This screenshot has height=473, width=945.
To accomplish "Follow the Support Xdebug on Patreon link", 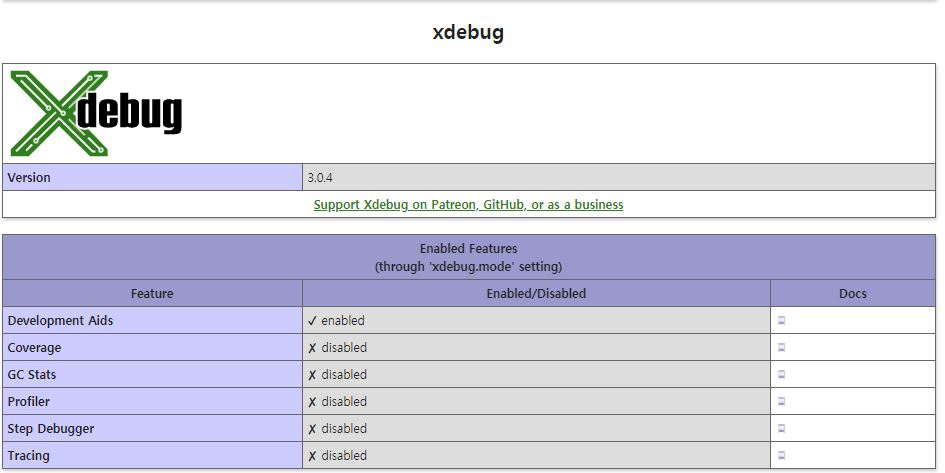I will [468, 204].
